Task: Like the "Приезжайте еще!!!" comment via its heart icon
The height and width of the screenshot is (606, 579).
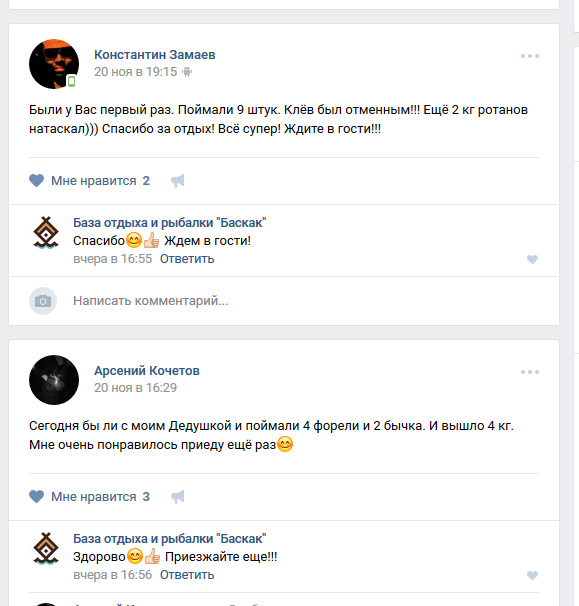Action: click(532, 575)
